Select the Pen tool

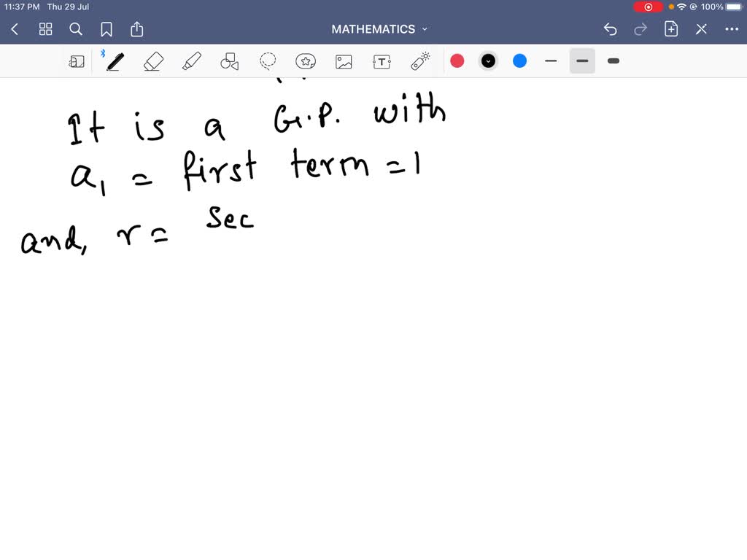[115, 61]
